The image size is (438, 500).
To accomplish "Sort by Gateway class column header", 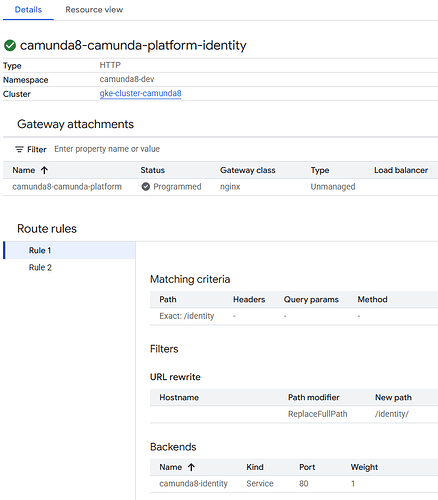I will [248, 170].
